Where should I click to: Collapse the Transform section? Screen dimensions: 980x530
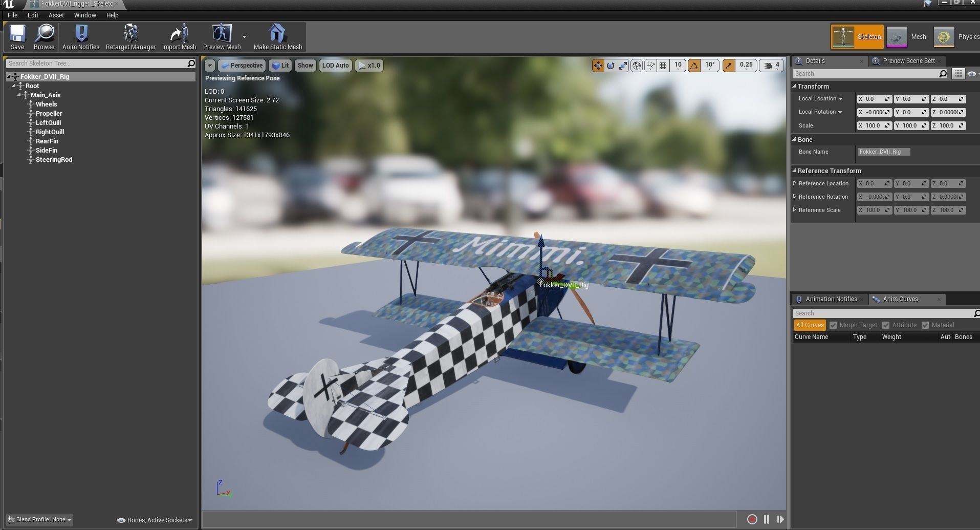tap(794, 86)
